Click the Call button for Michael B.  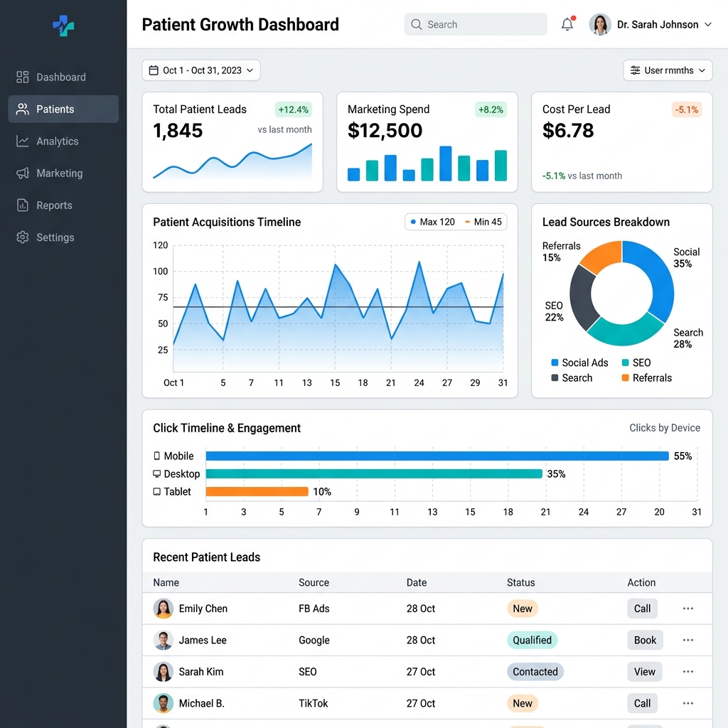point(642,703)
